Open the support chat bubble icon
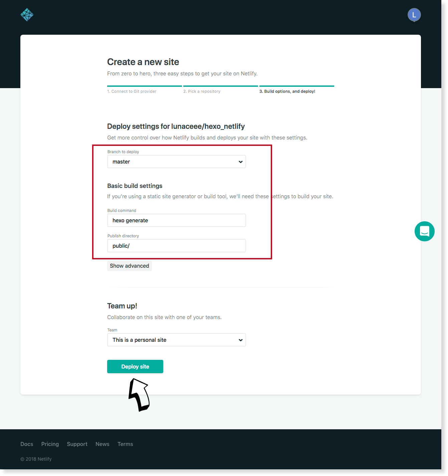Image resolution: width=448 pixels, height=476 pixels. point(424,231)
